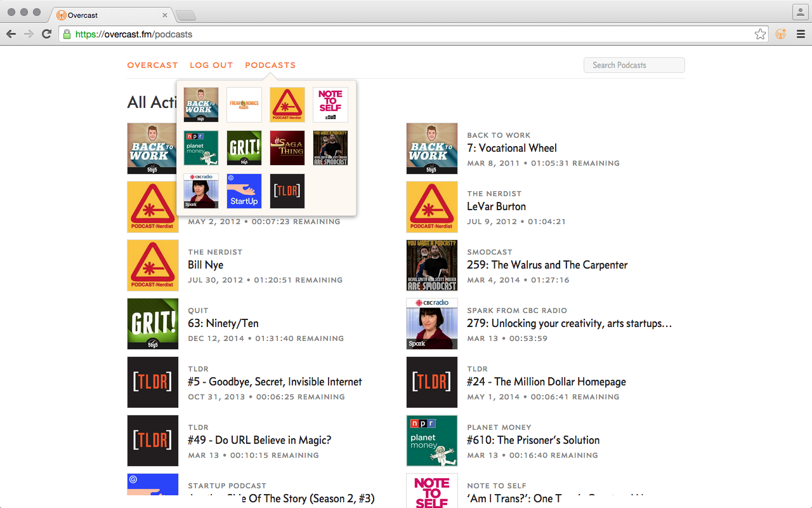Open the LeVar Burton episode
812x508 pixels.
496,206
